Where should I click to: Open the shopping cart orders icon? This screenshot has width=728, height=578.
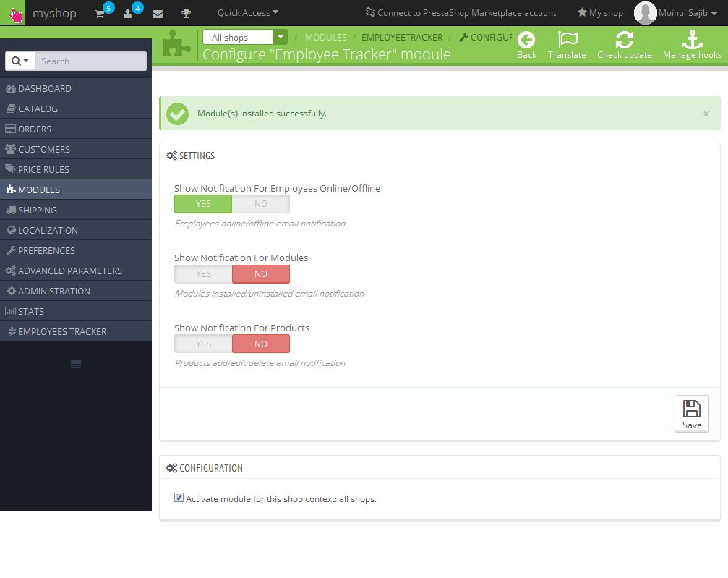(99, 14)
